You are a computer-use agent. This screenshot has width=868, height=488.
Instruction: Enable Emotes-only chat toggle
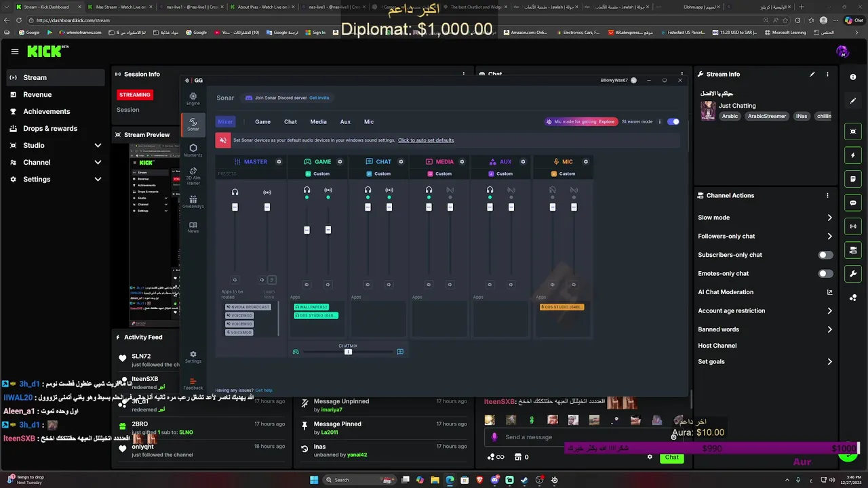(825, 274)
